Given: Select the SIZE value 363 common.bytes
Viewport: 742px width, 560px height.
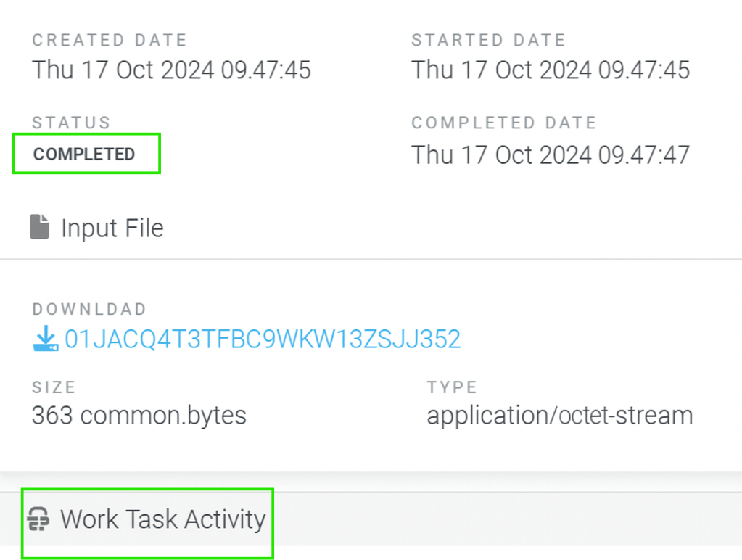Looking at the screenshot, I should 138,415.
